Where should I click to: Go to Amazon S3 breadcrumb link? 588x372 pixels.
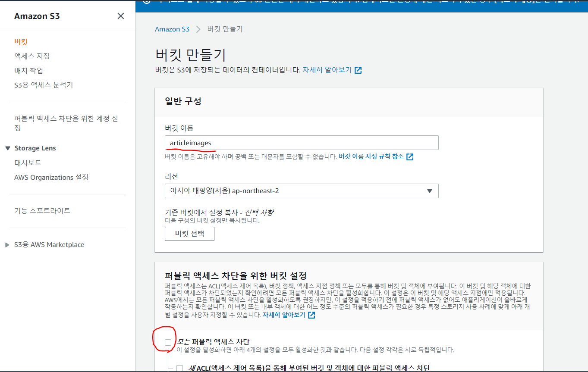point(172,29)
